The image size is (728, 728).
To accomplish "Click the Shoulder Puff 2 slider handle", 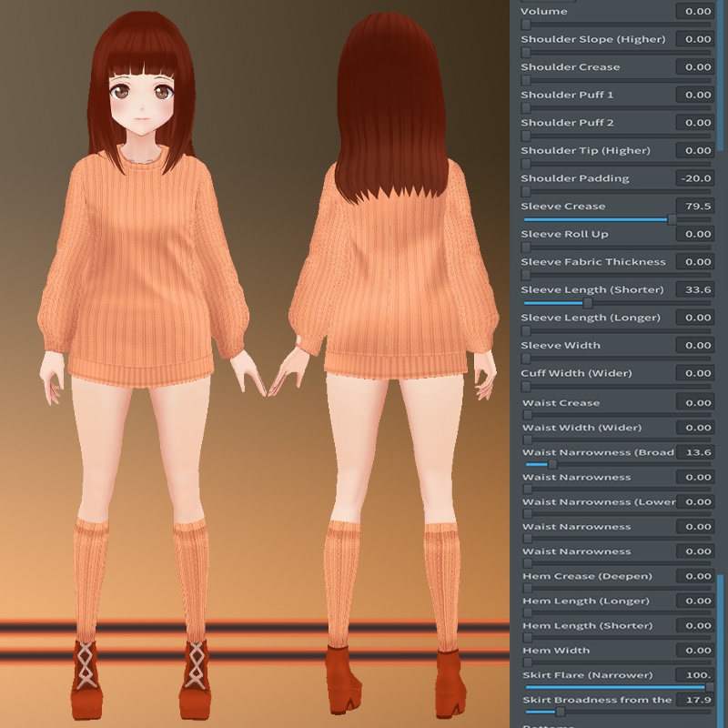I will pyautogui.click(x=526, y=135).
